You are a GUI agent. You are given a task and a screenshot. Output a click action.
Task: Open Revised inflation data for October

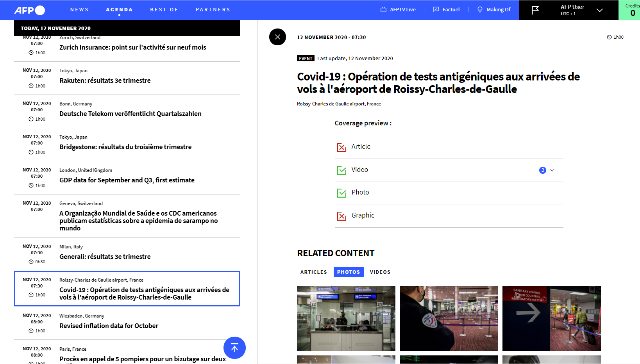point(109,326)
